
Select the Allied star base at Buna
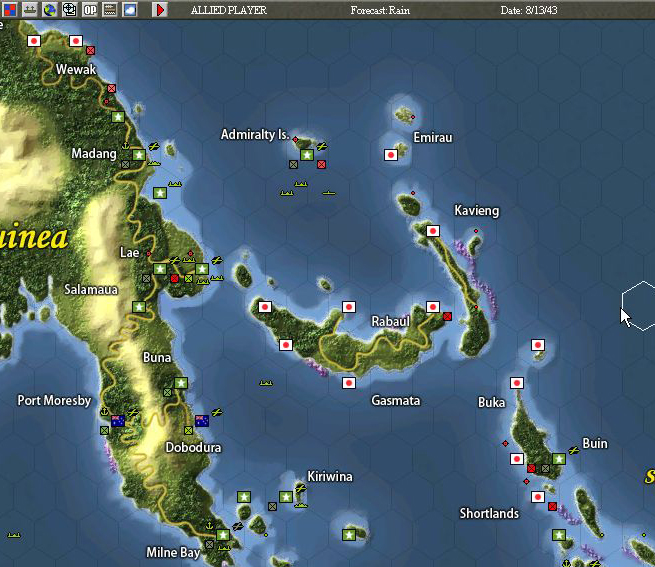point(181,383)
